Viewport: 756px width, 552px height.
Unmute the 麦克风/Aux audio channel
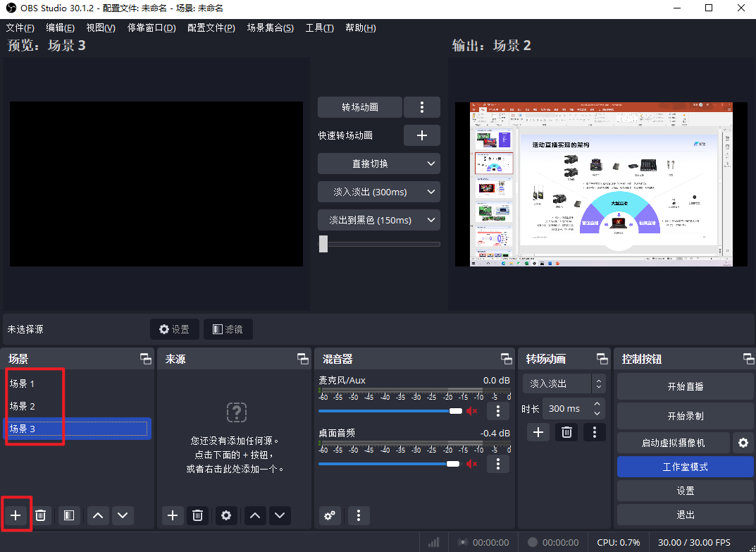click(472, 410)
